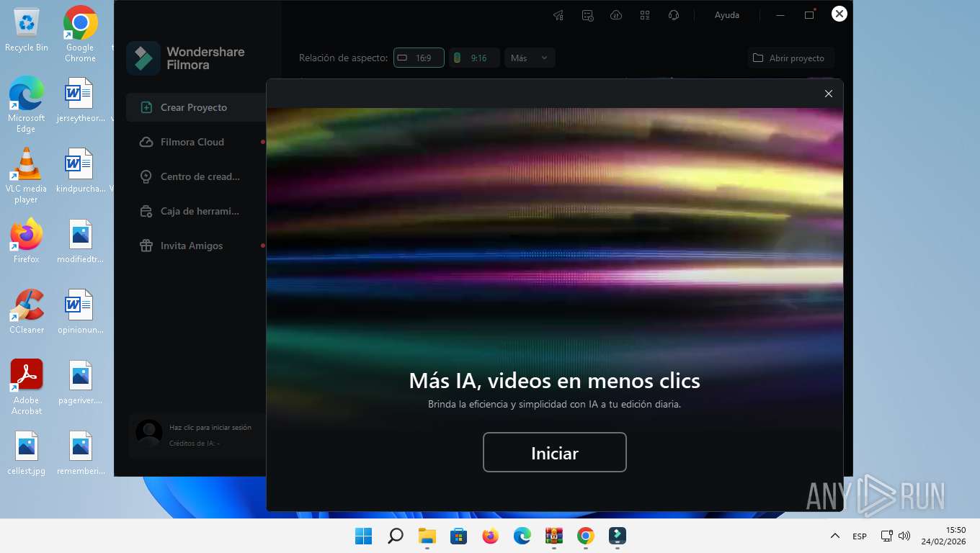Open Filmora Cloud in the sidebar
Image resolution: width=980 pixels, height=553 pixels.
pos(196,142)
